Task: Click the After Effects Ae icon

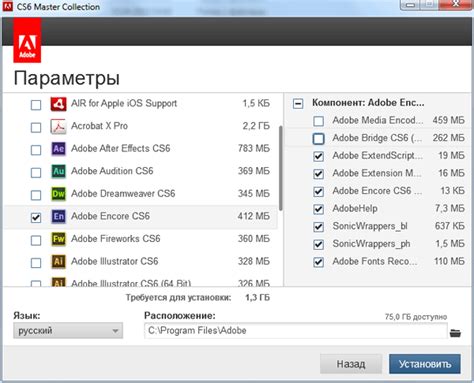Action: click(x=58, y=149)
